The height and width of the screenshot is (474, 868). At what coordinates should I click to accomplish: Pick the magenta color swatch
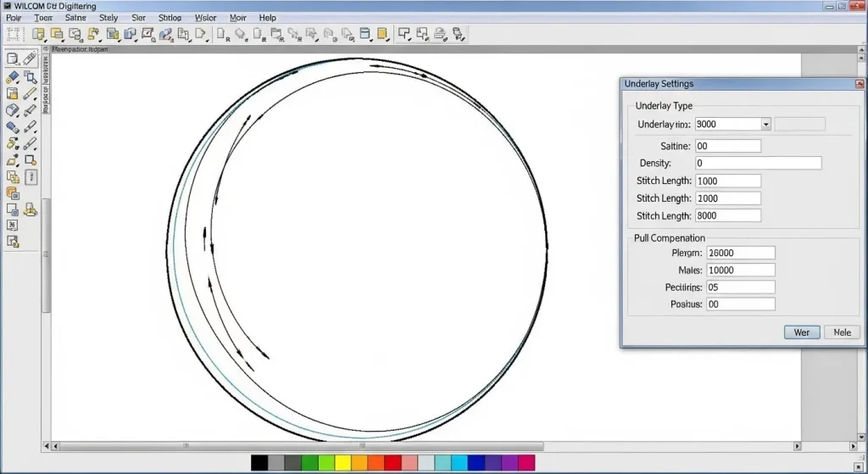point(526,462)
